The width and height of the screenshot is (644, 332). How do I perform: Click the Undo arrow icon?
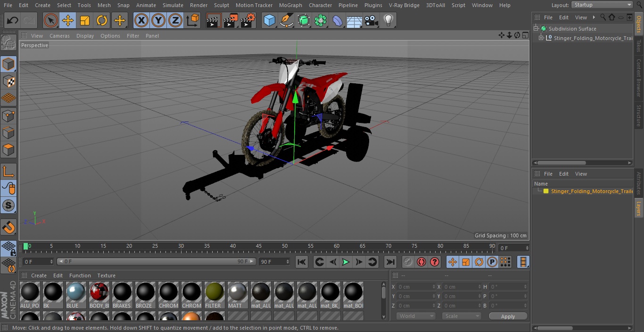(12, 20)
